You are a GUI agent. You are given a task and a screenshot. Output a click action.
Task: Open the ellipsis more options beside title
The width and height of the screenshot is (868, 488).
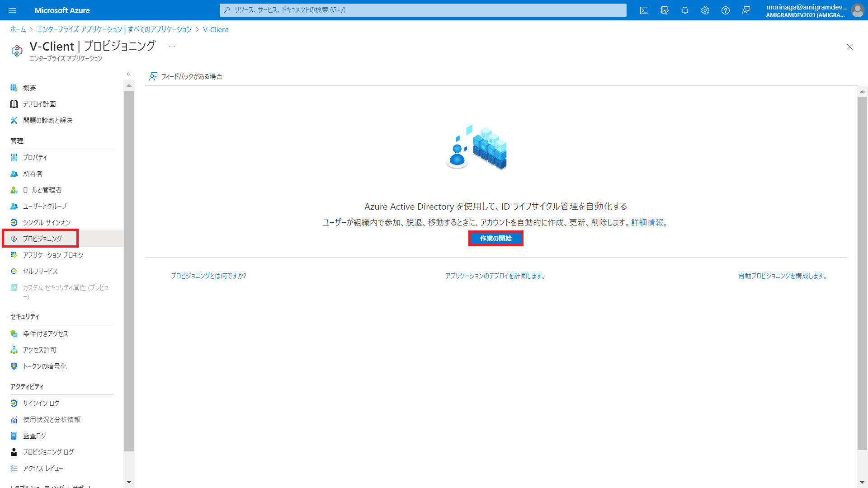click(x=172, y=47)
